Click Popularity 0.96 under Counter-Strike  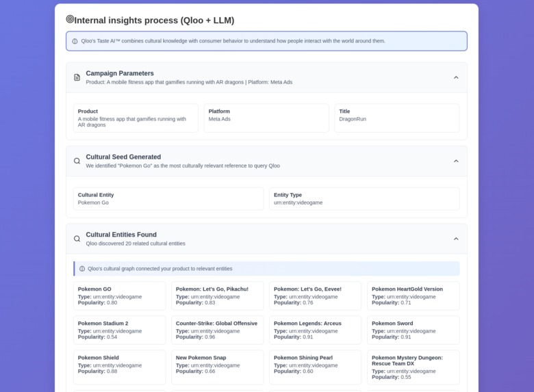point(196,337)
